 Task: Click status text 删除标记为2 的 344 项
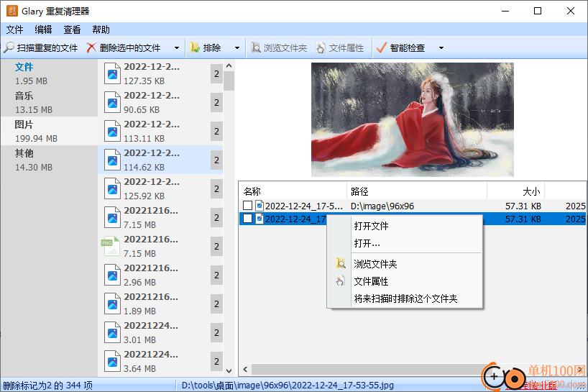[x=47, y=386]
